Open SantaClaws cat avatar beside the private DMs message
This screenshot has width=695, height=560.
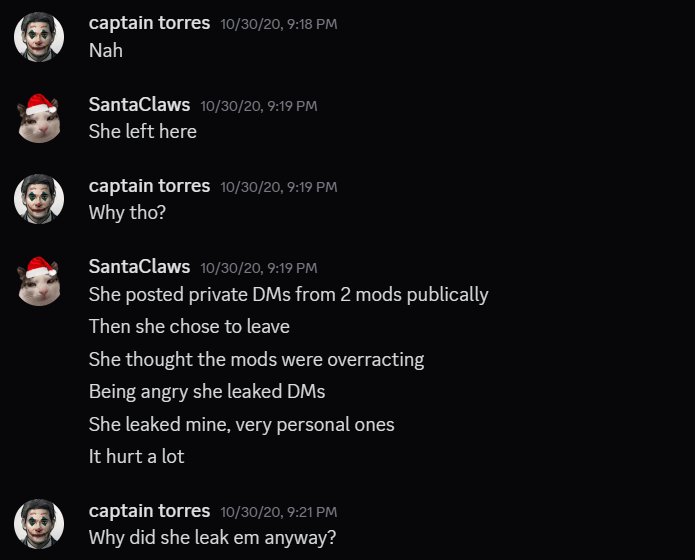(39, 280)
